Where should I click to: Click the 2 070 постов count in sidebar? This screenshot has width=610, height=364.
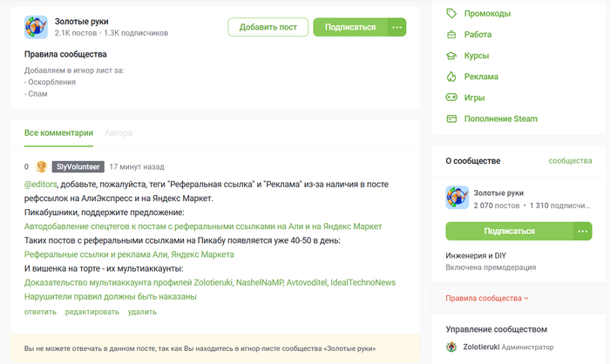(497, 206)
